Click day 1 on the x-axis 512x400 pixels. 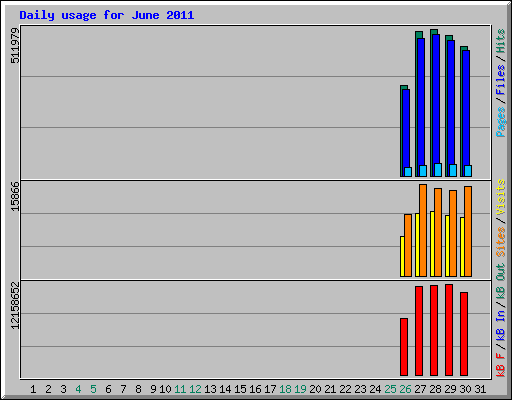(x=33, y=389)
